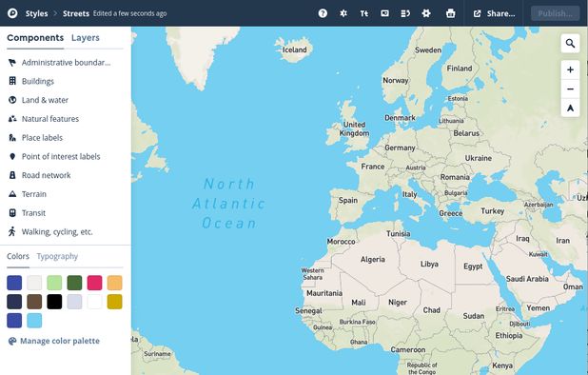Click the Edited a few seconds ago text

click(129, 13)
